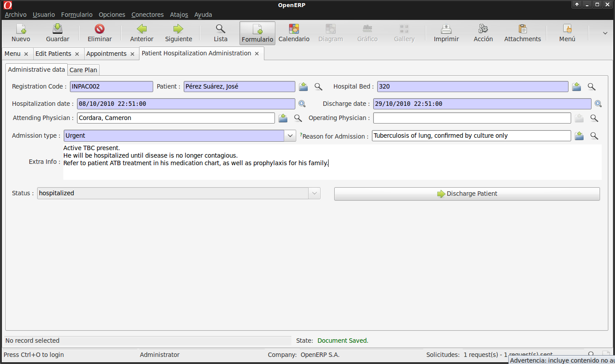The width and height of the screenshot is (615, 364).
Task: Go to next record with Siguiente arrow
Action: tap(178, 29)
